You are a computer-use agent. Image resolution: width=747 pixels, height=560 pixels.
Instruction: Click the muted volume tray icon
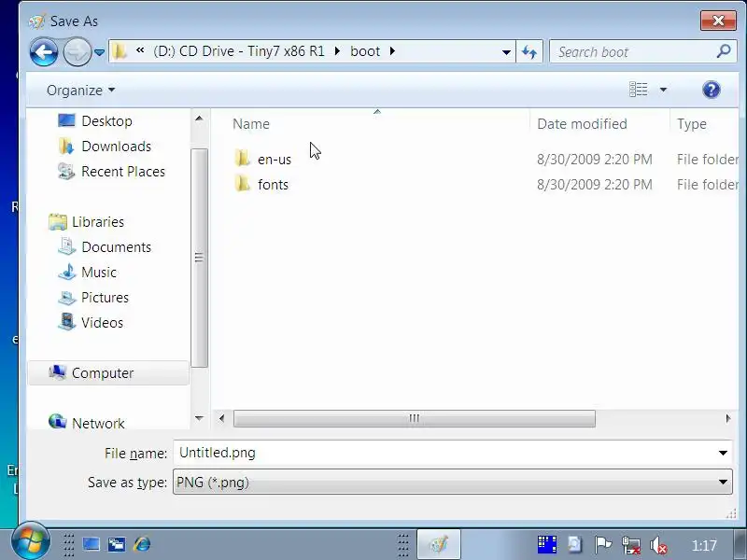point(659,545)
